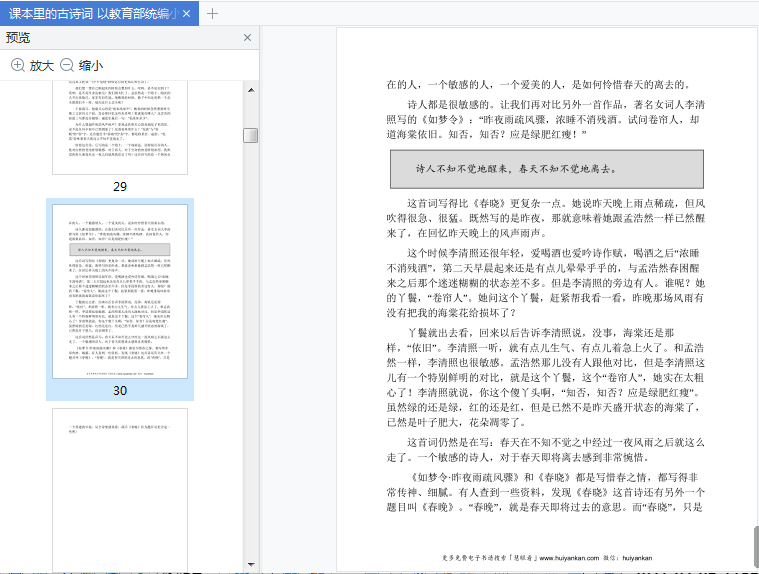Open page 29 thumbnail
Image resolution: width=759 pixels, height=574 pixels.
click(120, 127)
